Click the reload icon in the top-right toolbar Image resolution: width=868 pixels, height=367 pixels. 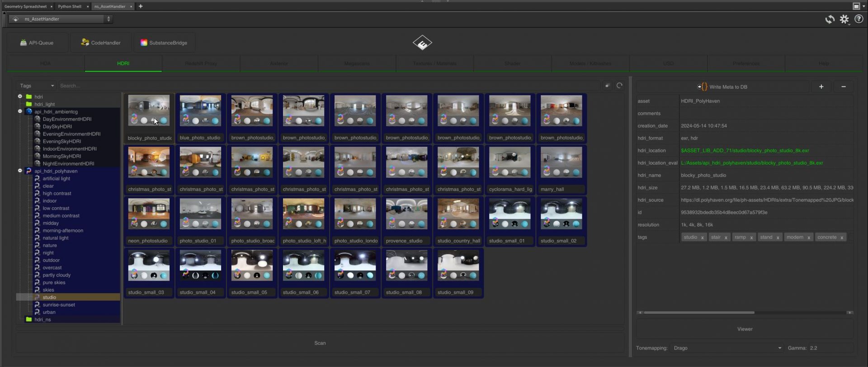[x=830, y=19]
